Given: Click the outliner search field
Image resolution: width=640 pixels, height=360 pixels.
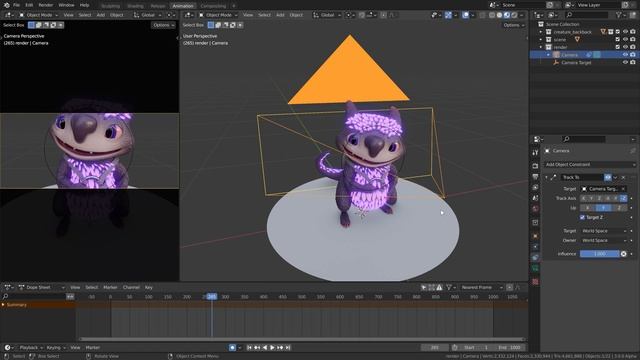Looking at the screenshot, I should click(x=587, y=15).
